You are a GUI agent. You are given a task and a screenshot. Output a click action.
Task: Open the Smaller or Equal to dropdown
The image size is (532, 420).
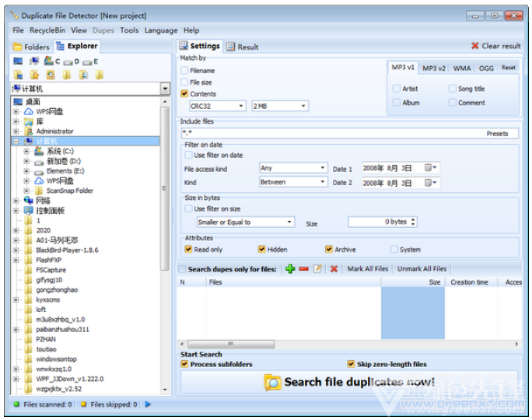pos(246,222)
